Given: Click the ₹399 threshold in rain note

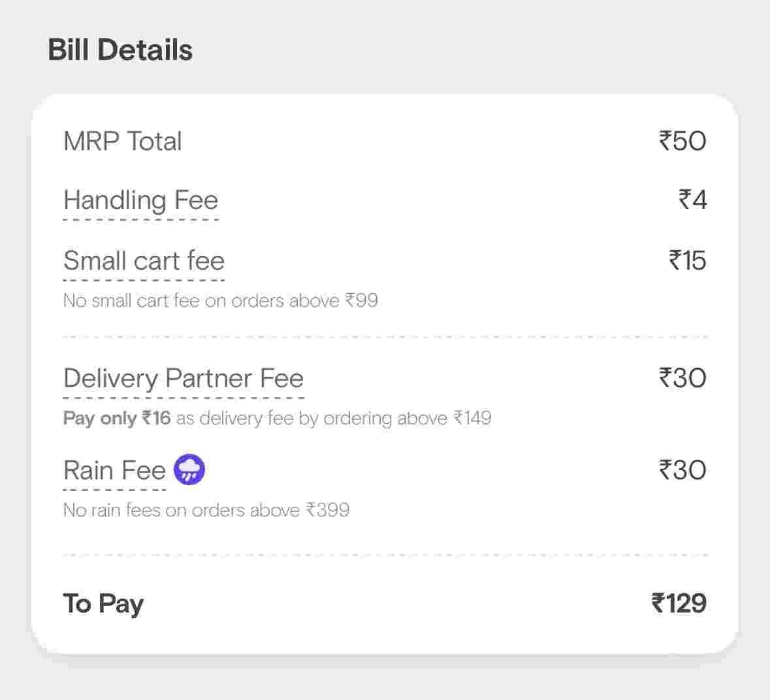Looking at the screenshot, I should pos(328,510).
